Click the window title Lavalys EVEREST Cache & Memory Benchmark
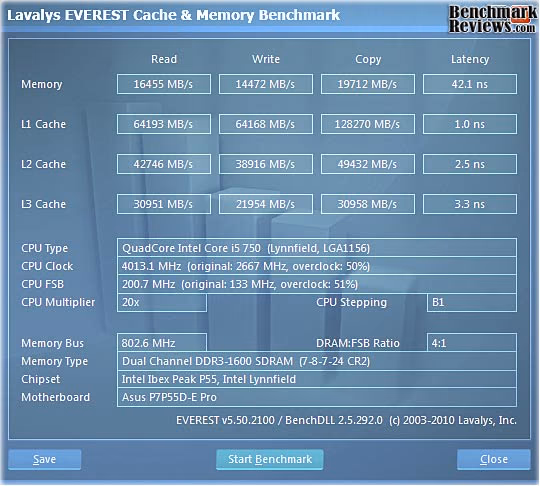Image resolution: width=540 pixels, height=486 pixels. (173, 15)
